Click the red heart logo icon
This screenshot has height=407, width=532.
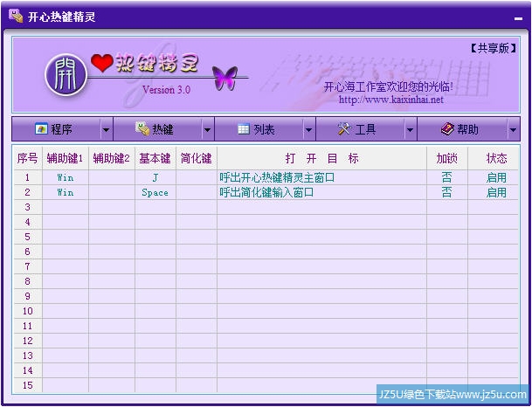pyautogui.click(x=102, y=63)
